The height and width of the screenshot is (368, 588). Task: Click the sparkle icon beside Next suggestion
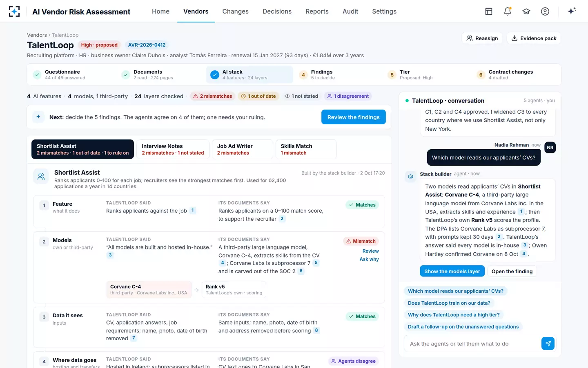[38, 117]
